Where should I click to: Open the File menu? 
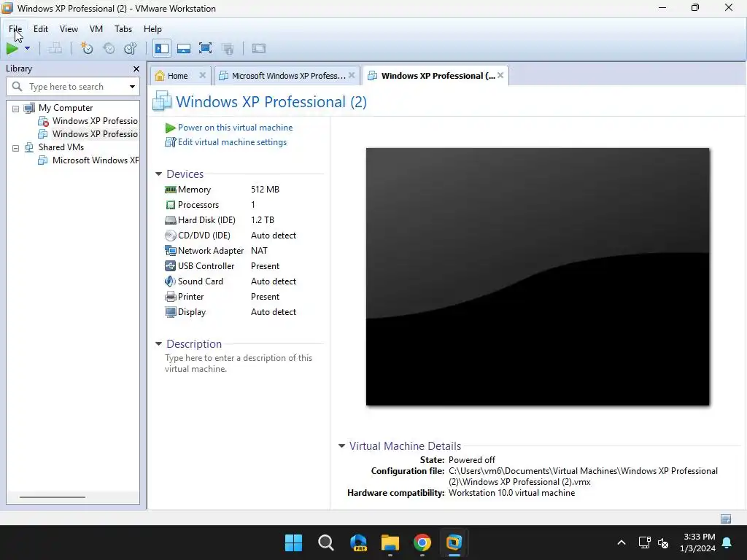[15, 29]
